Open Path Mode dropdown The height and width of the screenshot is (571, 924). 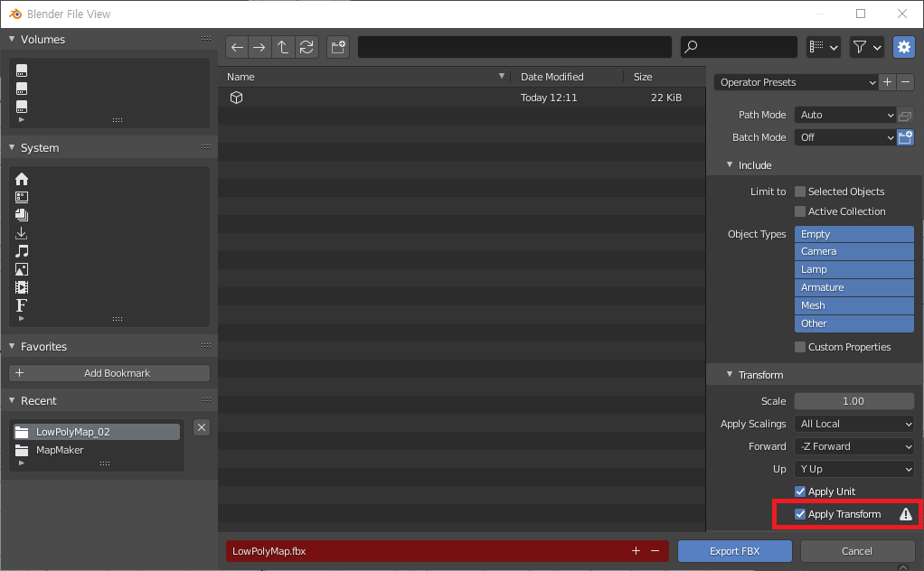point(845,116)
